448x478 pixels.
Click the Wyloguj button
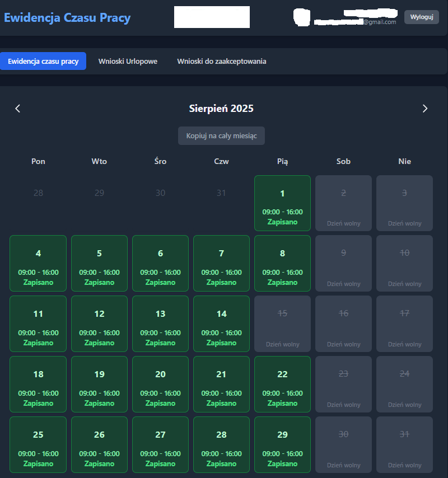422,17
